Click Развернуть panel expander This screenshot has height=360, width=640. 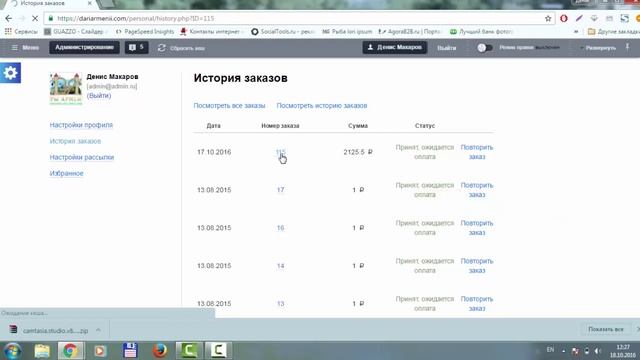coord(598,48)
